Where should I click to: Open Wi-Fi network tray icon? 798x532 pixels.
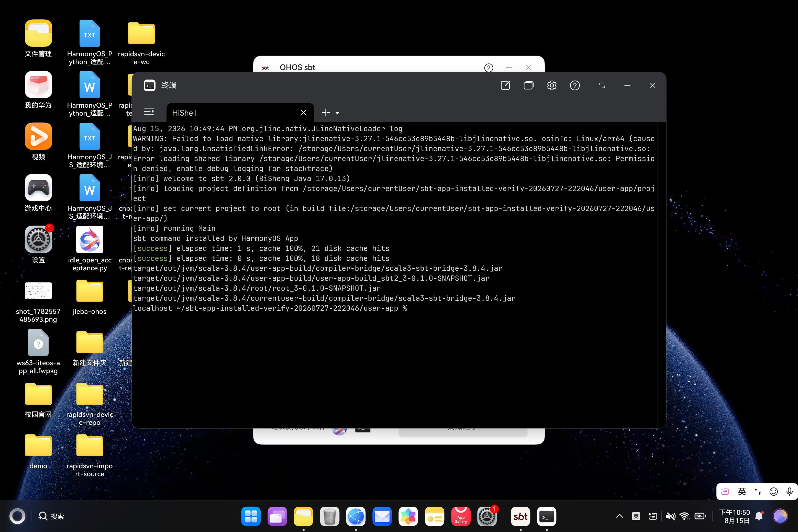point(685,516)
